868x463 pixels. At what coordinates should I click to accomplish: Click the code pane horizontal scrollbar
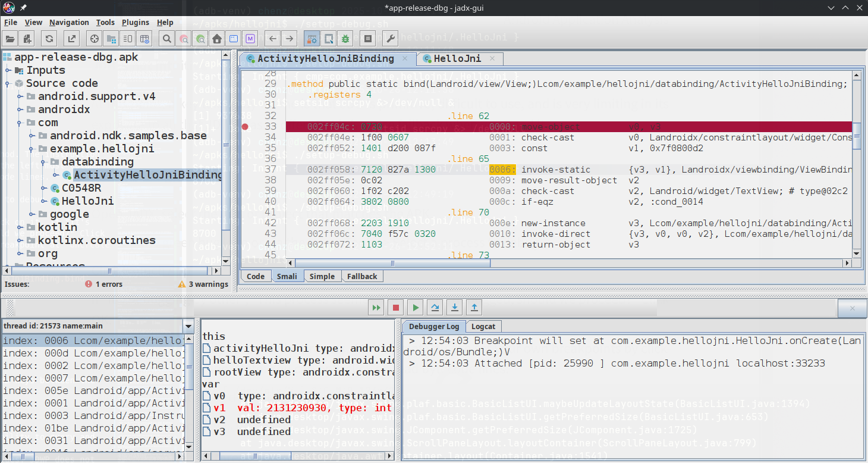pos(392,264)
